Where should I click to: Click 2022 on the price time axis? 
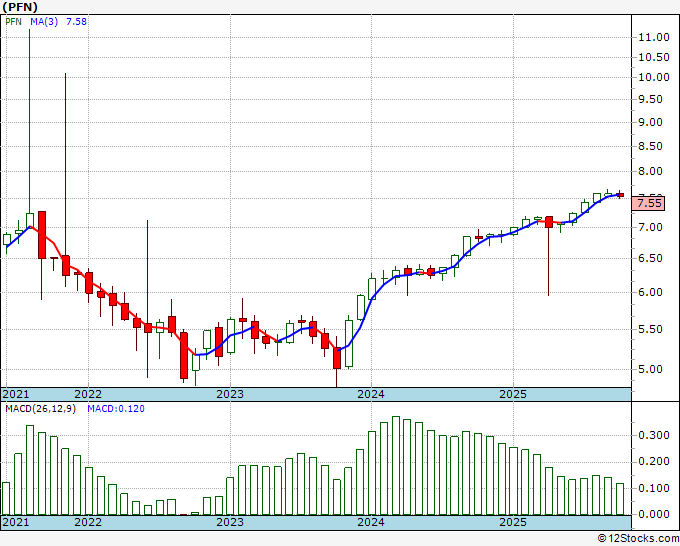coord(88,394)
